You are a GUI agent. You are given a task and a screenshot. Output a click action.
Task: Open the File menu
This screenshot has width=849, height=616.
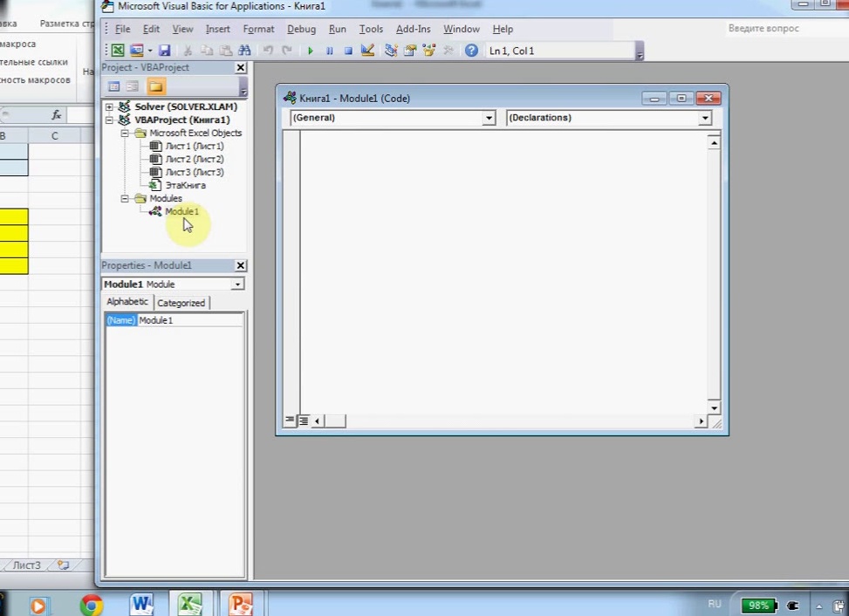pos(122,30)
